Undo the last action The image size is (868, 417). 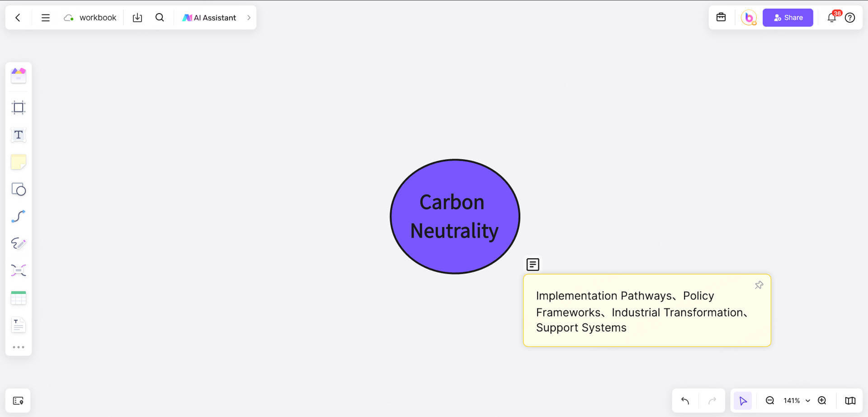coord(685,401)
